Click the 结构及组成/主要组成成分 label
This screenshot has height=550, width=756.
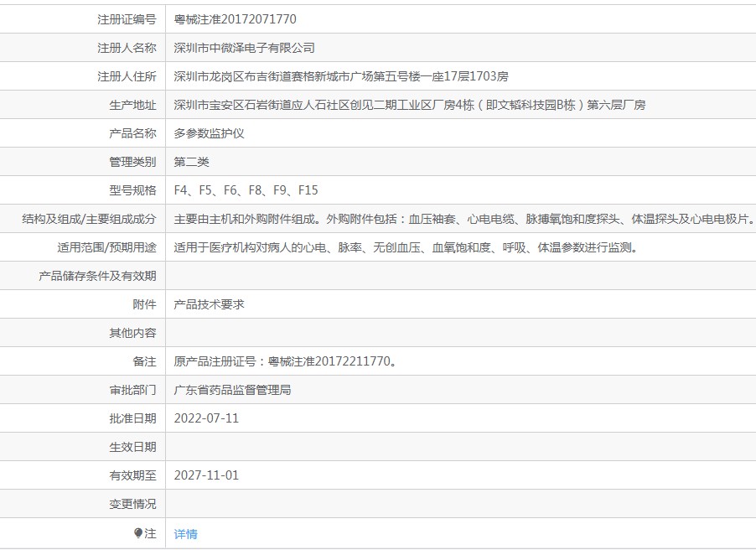coord(89,219)
